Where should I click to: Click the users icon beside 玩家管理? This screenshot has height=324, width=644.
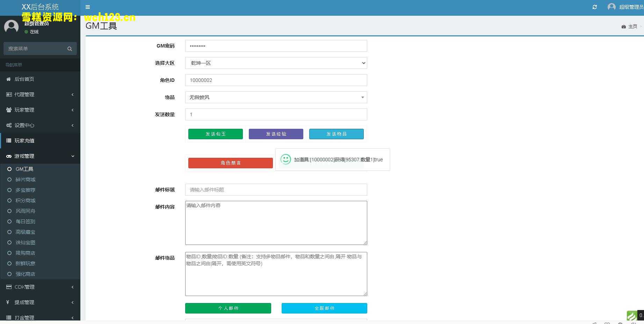9,110
